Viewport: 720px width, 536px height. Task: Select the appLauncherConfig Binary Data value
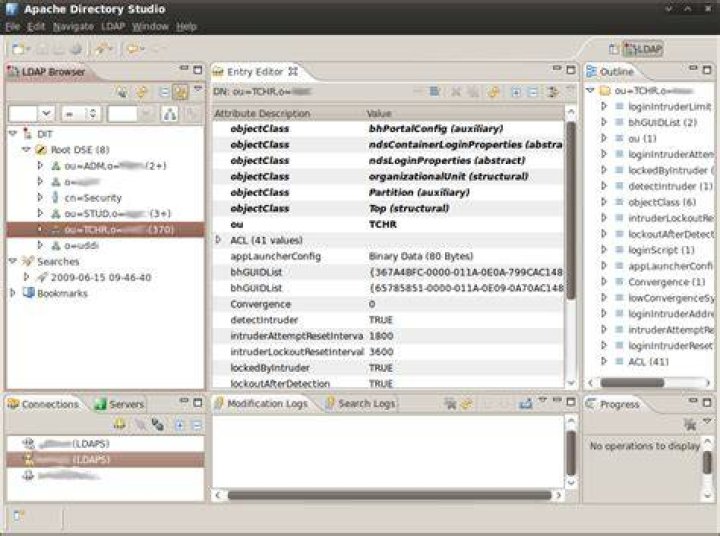click(x=421, y=256)
